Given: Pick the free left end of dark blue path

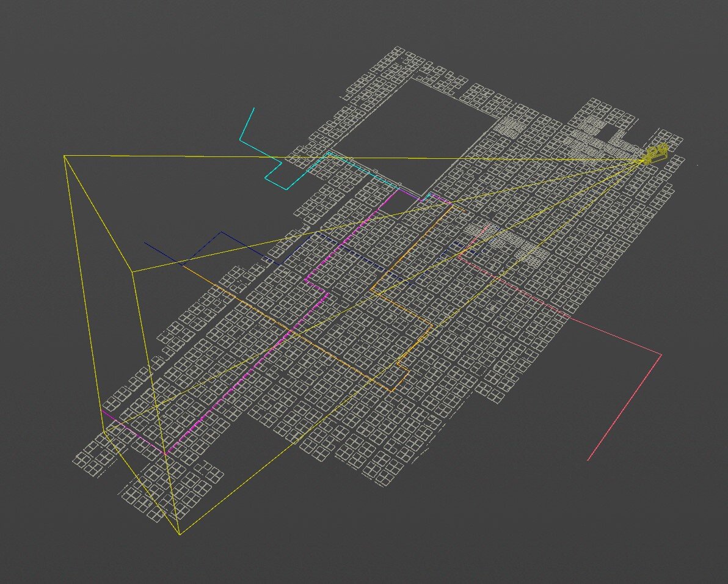Looking at the screenshot, I should 145,243.
